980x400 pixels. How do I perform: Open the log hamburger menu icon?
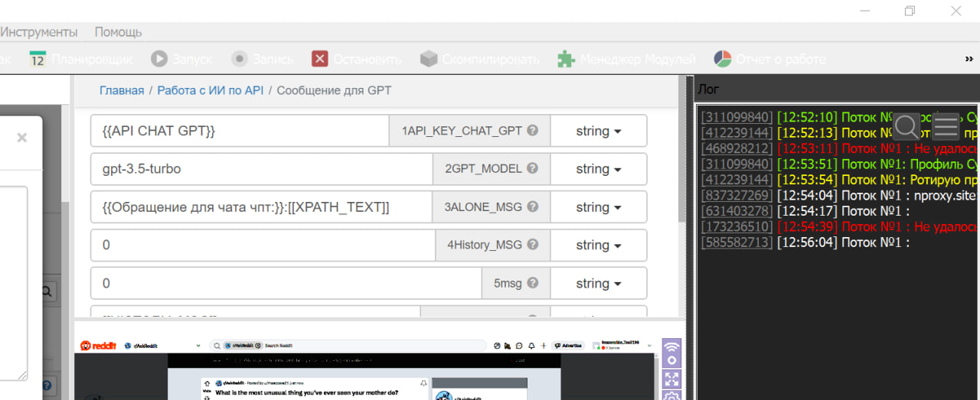[946, 126]
